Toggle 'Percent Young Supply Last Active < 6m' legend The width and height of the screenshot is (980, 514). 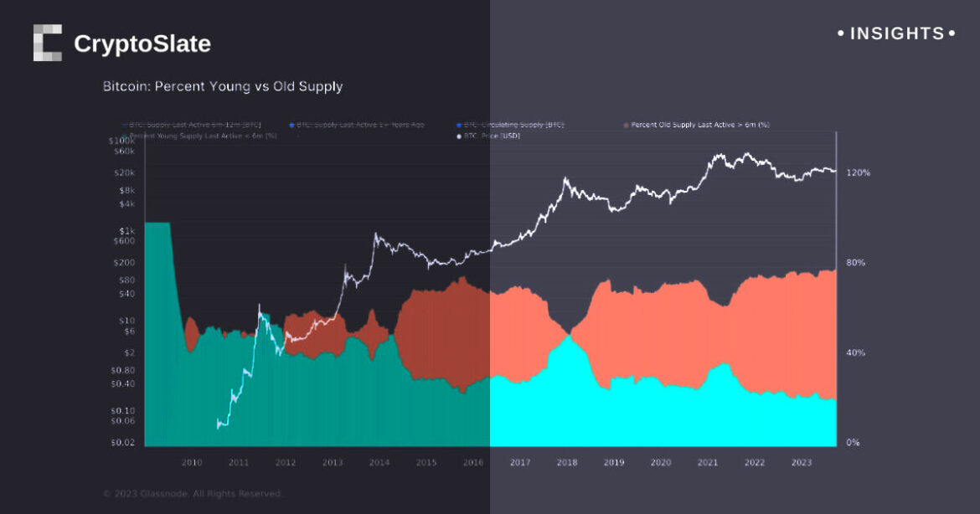pyautogui.click(x=203, y=136)
